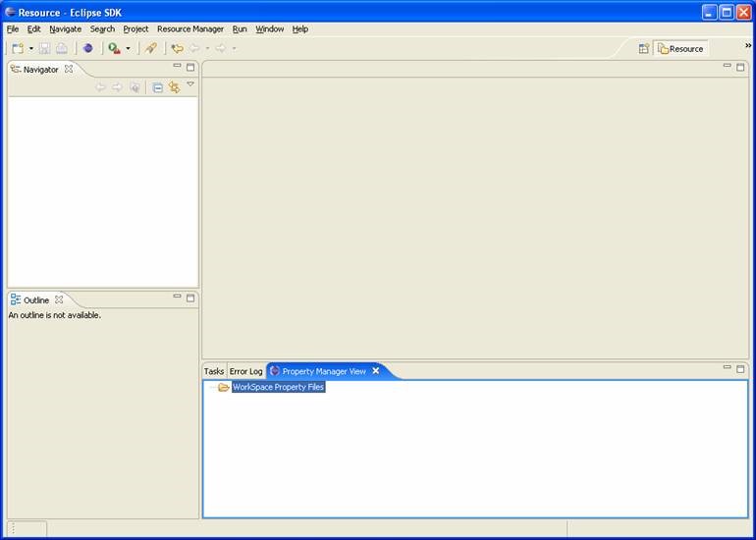Maximize the Outline view
The width and height of the screenshot is (756, 540).
[x=190, y=297]
